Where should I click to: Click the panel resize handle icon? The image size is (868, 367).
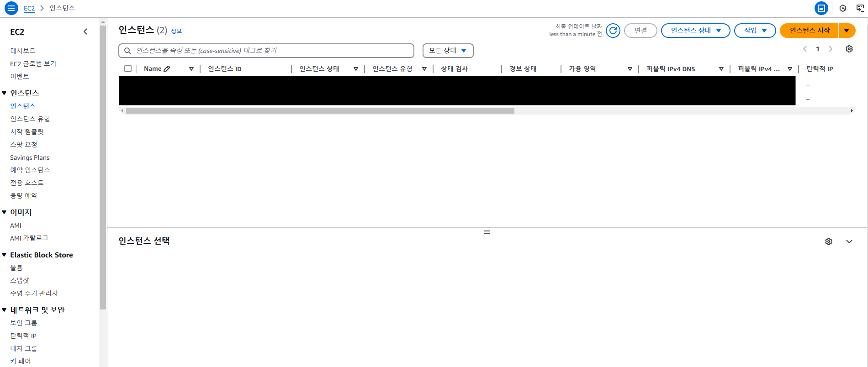[487, 232]
